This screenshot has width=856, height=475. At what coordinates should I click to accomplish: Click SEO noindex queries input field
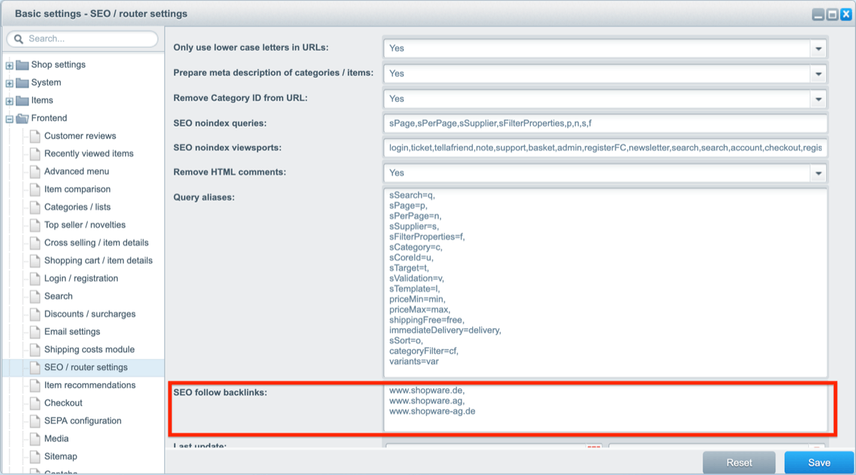point(605,123)
